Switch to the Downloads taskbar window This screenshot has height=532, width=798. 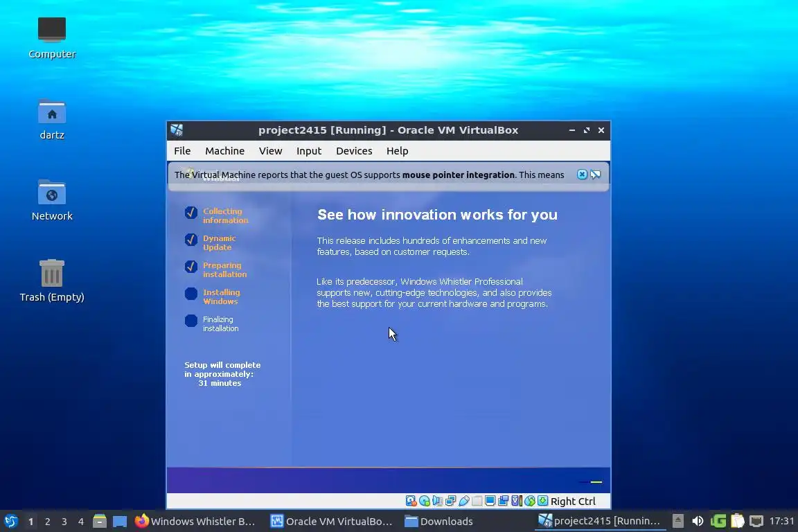pyautogui.click(x=438, y=522)
